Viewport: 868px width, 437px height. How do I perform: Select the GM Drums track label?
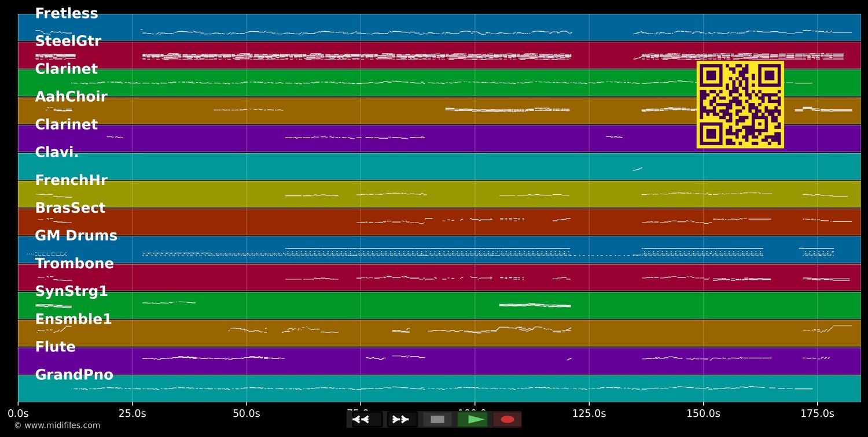(76, 236)
